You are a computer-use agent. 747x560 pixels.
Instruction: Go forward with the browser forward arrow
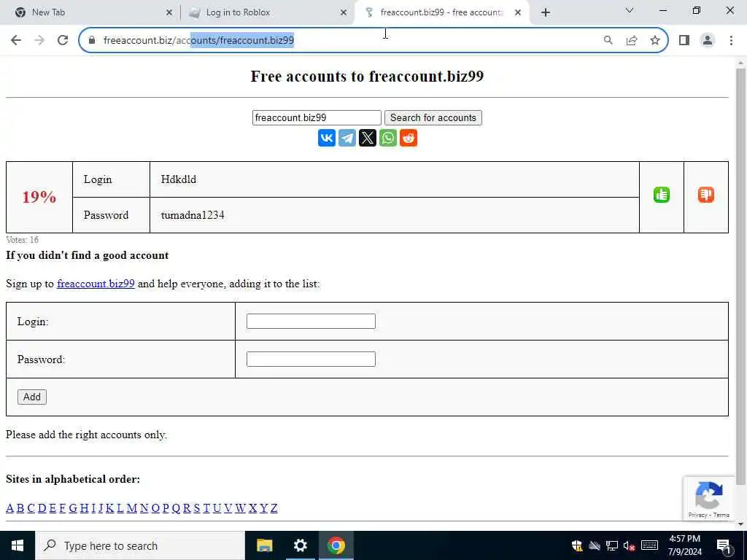click(39, 40)
